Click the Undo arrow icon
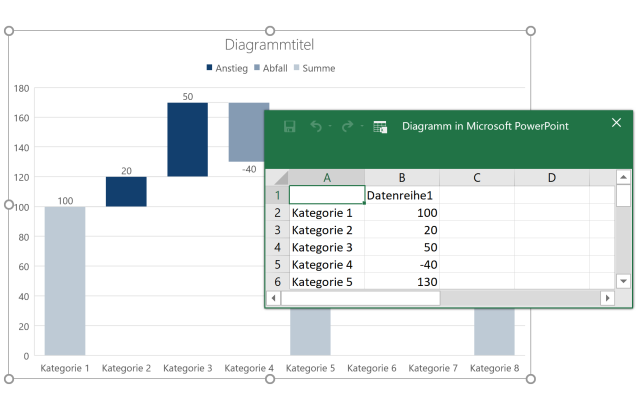 pos(316,127)
